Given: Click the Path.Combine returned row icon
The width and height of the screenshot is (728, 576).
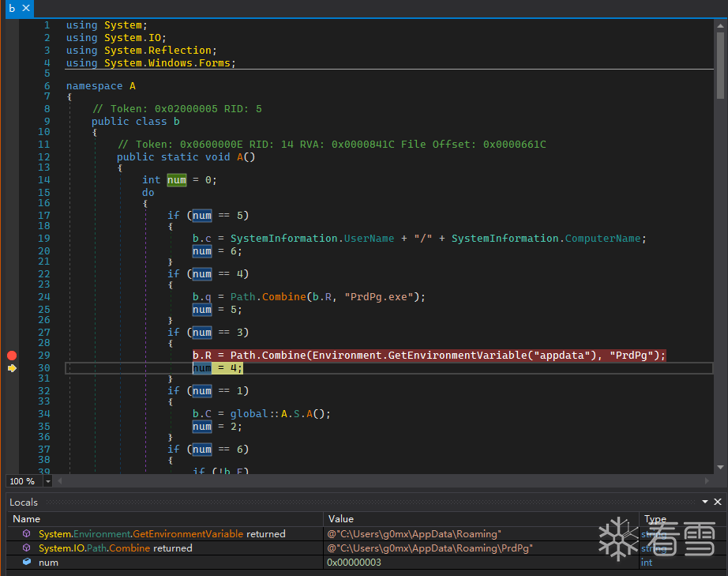Looking at the screenshot, I should [x=27, y=548].
